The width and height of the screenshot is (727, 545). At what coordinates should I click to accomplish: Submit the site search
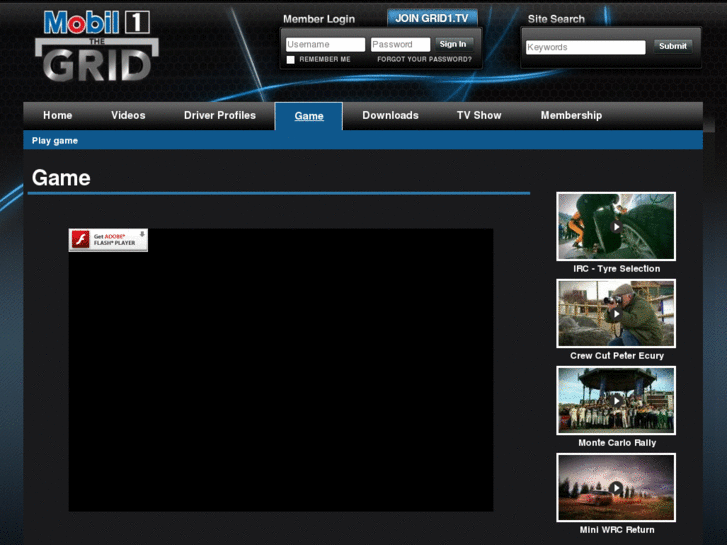[x=673, y=46]
